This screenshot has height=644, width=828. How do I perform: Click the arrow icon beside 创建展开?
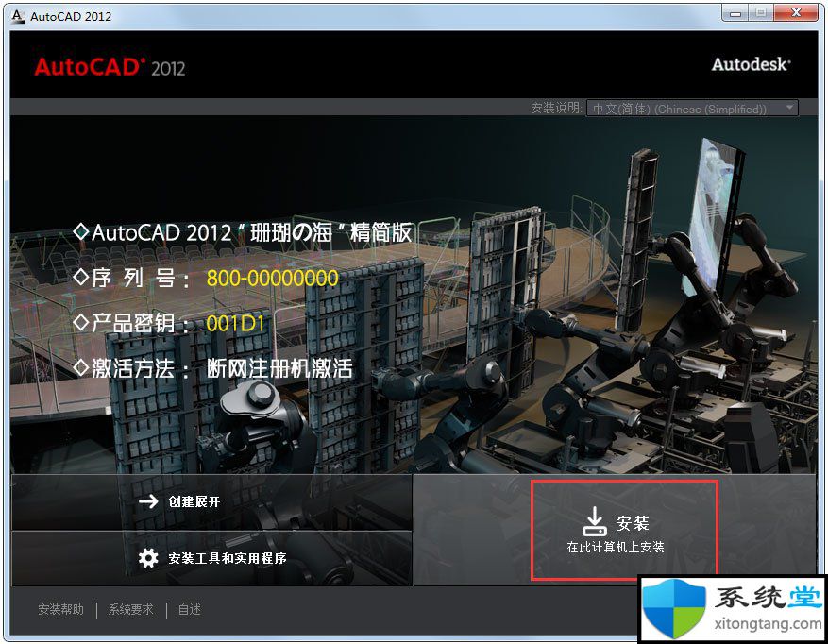(x=148, y=501)
